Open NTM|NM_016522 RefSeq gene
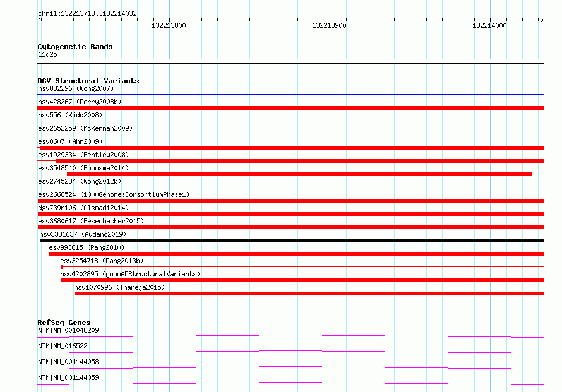This screenshot has height=392, width=562. [63, 346]
